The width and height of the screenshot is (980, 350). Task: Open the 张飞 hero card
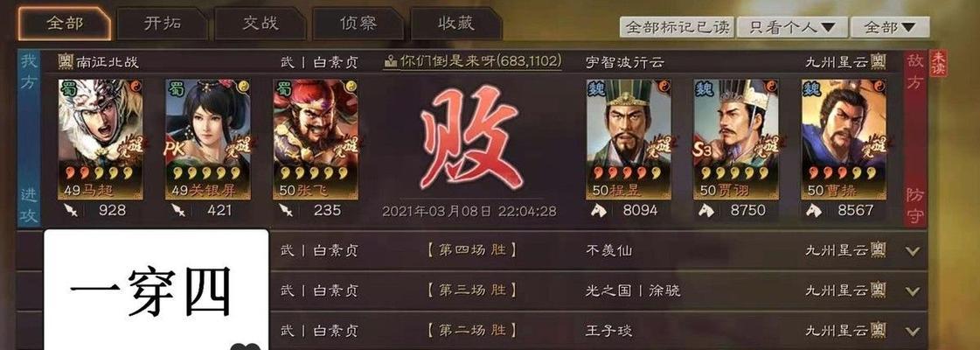click(x=315, y=139)
